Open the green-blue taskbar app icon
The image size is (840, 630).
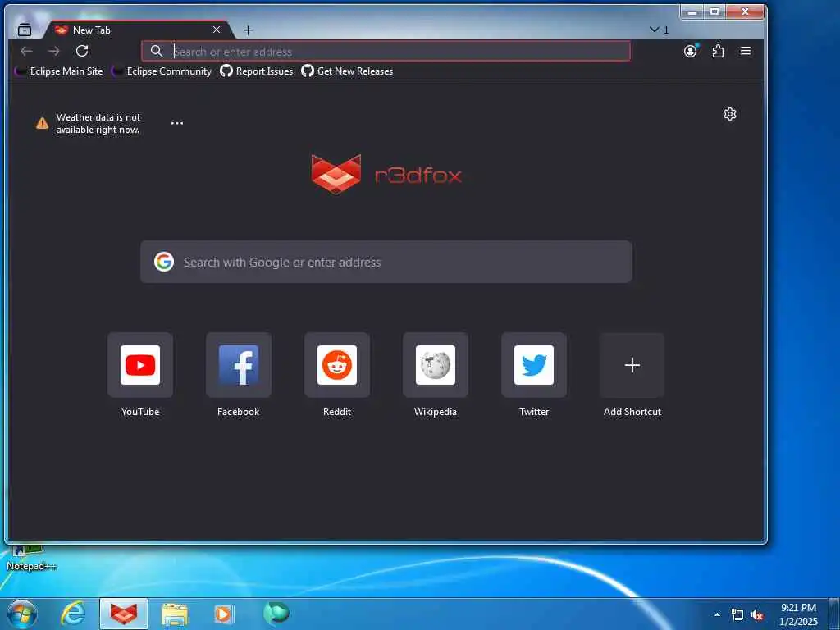point(276,614)
